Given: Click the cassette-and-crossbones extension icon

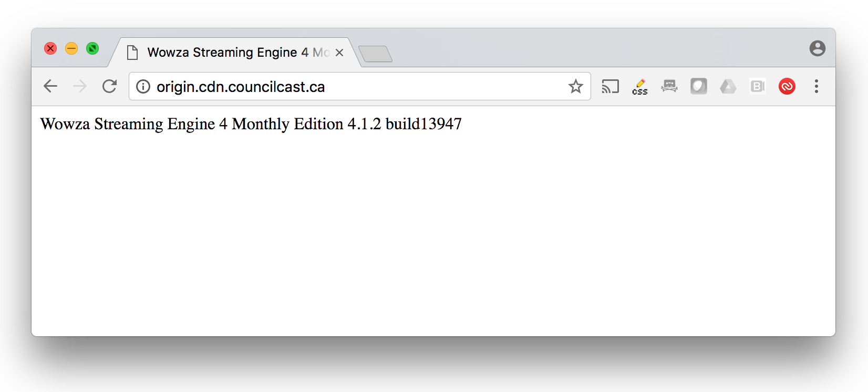Looking at the screenshot, I should tap(669, 86).
